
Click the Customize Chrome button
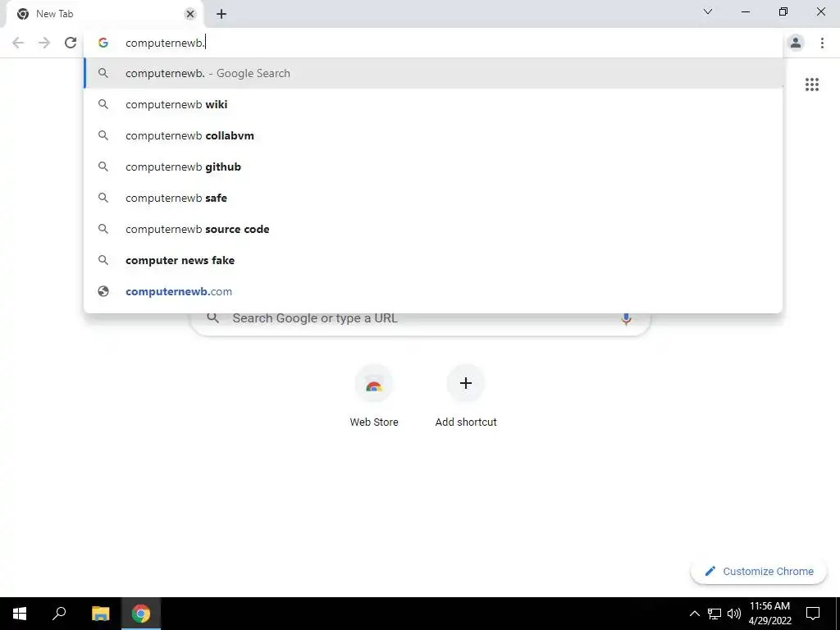pyautogui.click(x=758, y=571)
